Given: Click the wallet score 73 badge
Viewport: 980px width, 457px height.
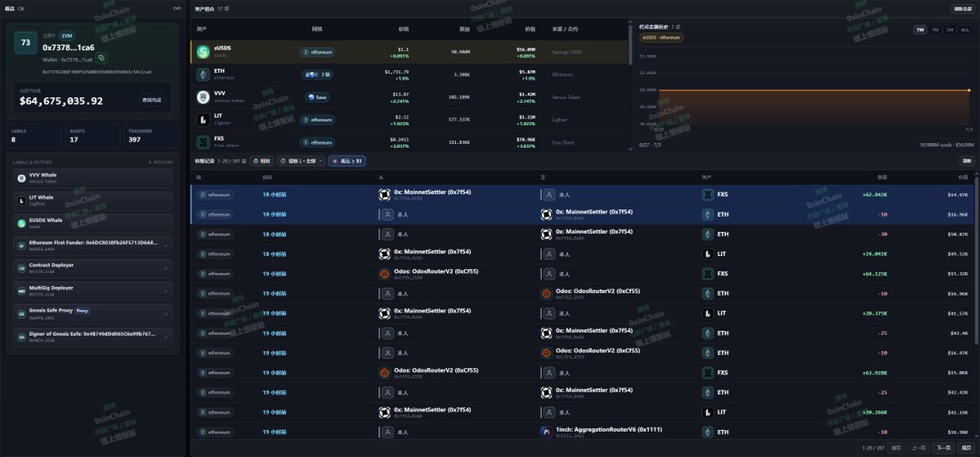Looking at the screenshot, I should (x=25, y=43).
